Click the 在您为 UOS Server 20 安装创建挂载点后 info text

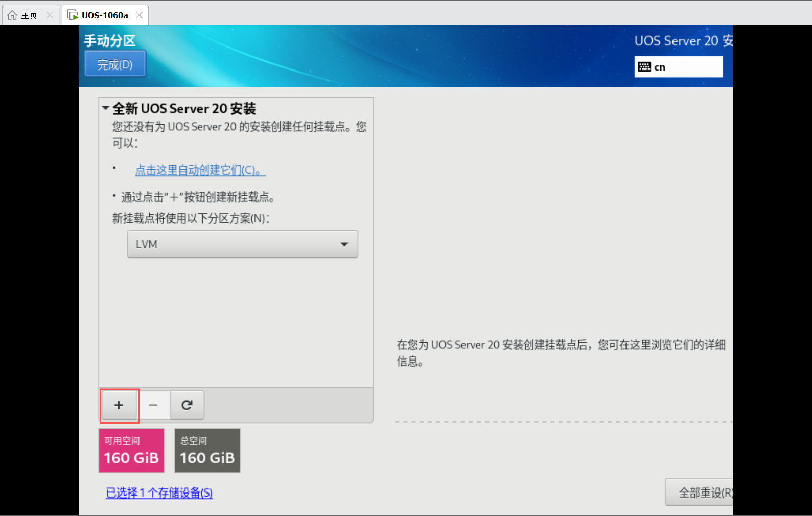pyautogui.click(x=561, y=353)
